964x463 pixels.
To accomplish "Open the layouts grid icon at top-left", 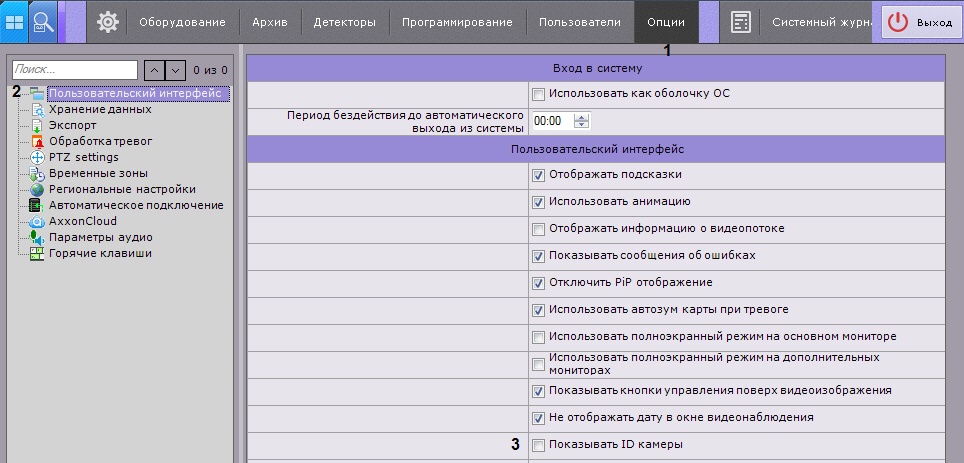I will (14, 22).
